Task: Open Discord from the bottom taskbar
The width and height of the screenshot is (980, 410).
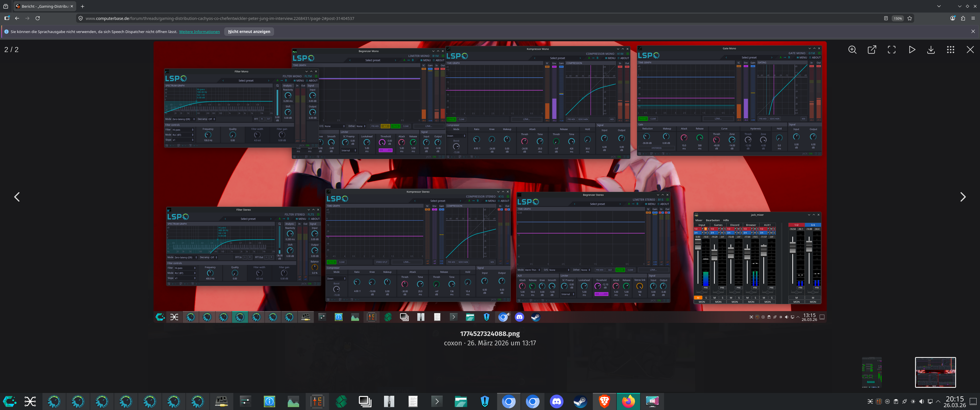Action: (x=556, y=401)
